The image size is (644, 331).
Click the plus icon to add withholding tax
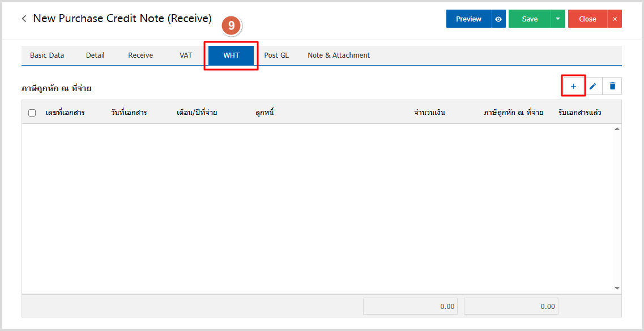click(573, 86)
